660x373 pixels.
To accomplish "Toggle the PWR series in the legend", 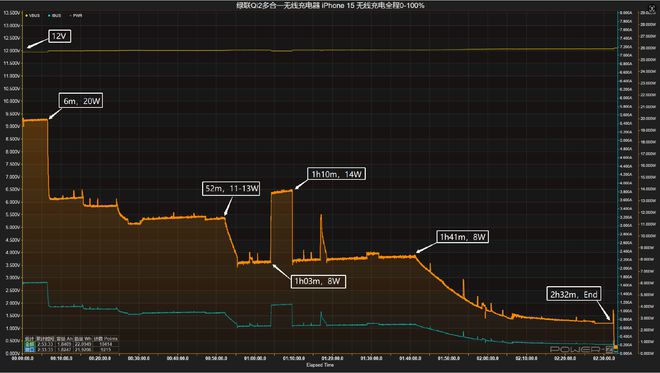I will tap(76, 16).
